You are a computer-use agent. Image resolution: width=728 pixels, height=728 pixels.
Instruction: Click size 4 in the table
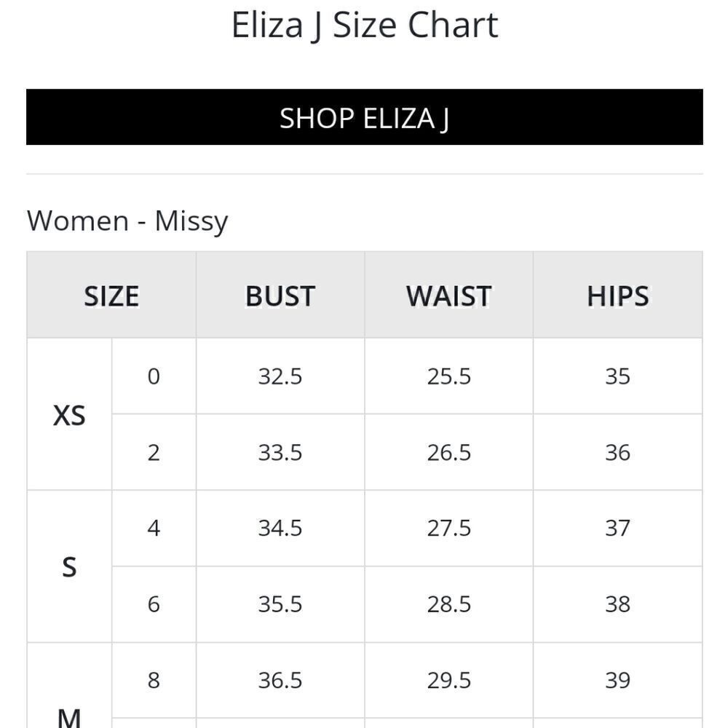[154, 529]
